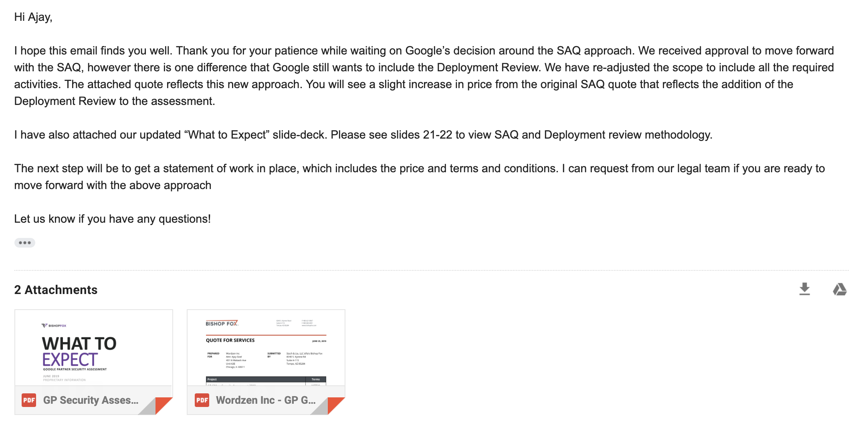Screen dimensions: 868x427
Task: Click the 2 Attachments heading
Action: pyautogui.click(x=56, y=290)
